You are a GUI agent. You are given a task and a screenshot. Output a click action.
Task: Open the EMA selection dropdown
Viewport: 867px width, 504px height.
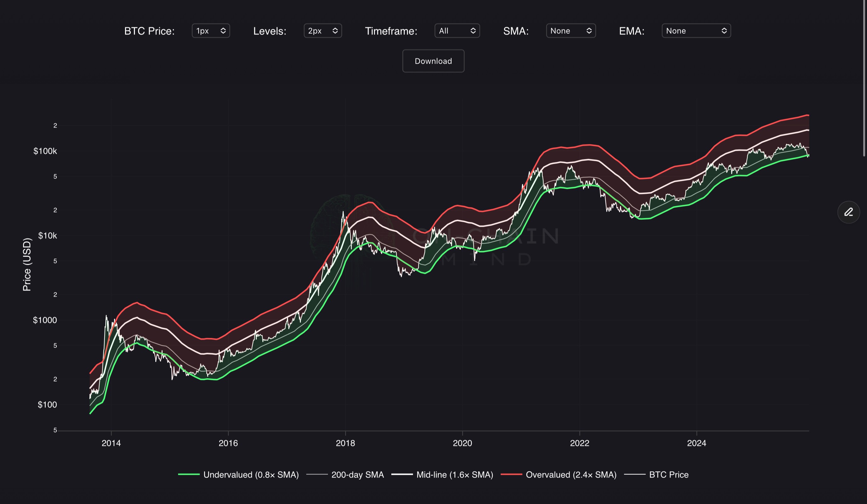click(696, 31)
